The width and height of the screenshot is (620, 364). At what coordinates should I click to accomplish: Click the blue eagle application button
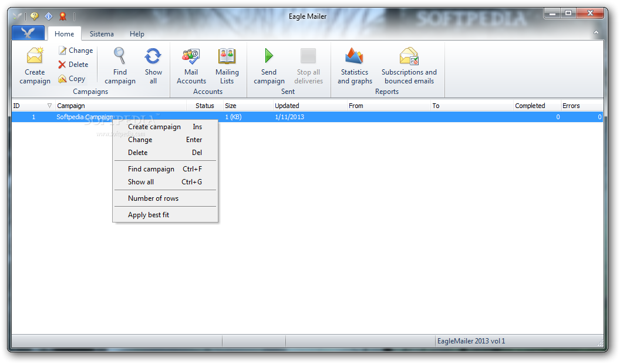pyautogui.click(x=28, y=33)
